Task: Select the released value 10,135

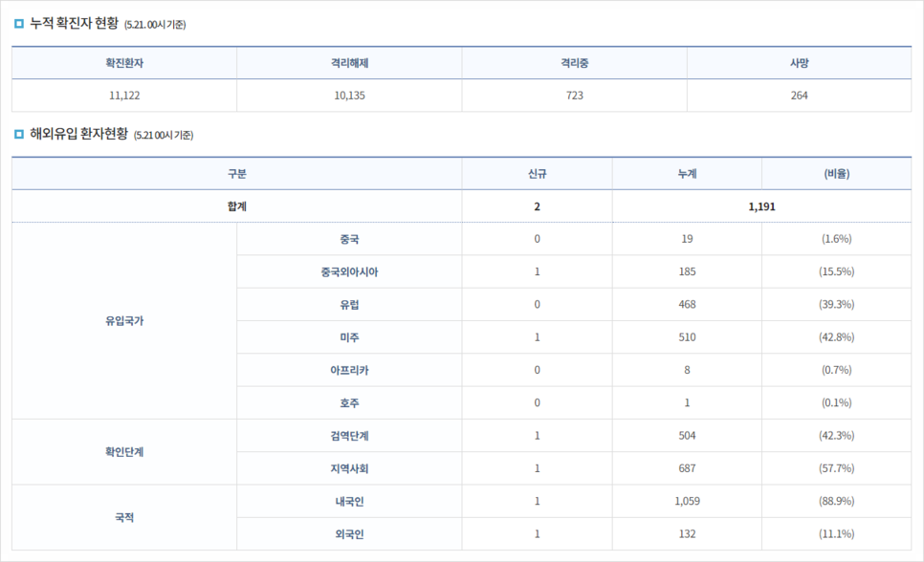Action: [x=349, y=96]
